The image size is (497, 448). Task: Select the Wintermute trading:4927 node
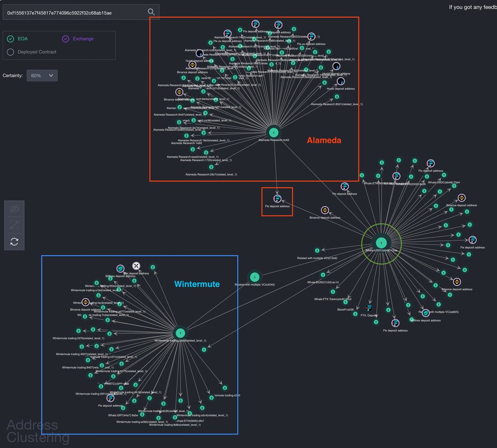82,346
